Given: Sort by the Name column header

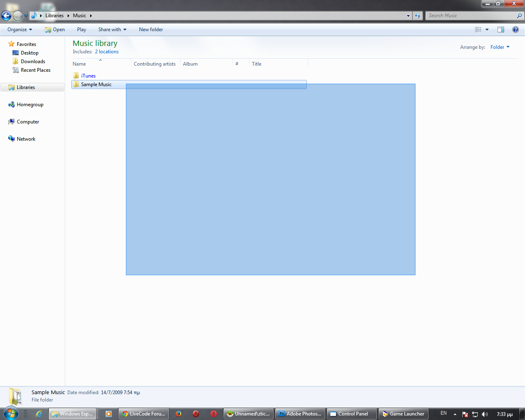Looking at the screenshot, I should tap(79, 64).
